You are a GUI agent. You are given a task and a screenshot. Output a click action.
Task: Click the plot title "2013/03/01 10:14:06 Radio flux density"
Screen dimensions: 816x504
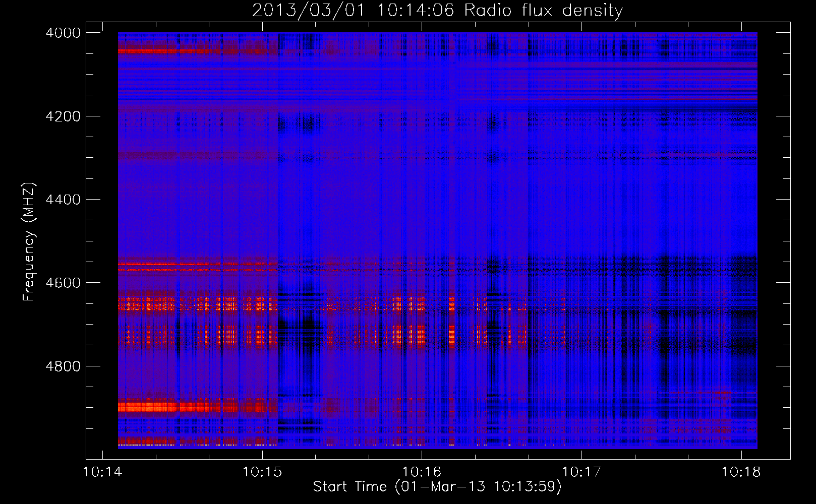point(438,10)
